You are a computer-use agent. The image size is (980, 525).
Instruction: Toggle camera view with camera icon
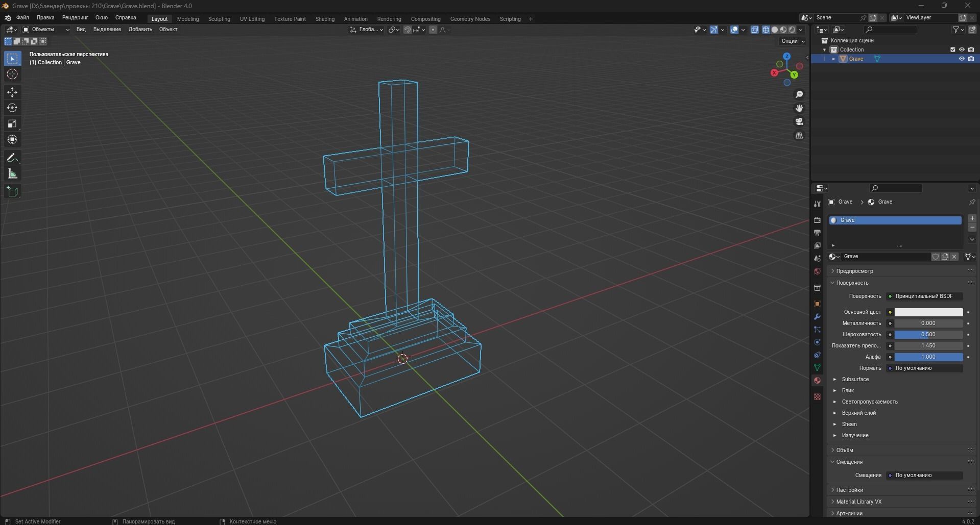click(x=799, y=122)
